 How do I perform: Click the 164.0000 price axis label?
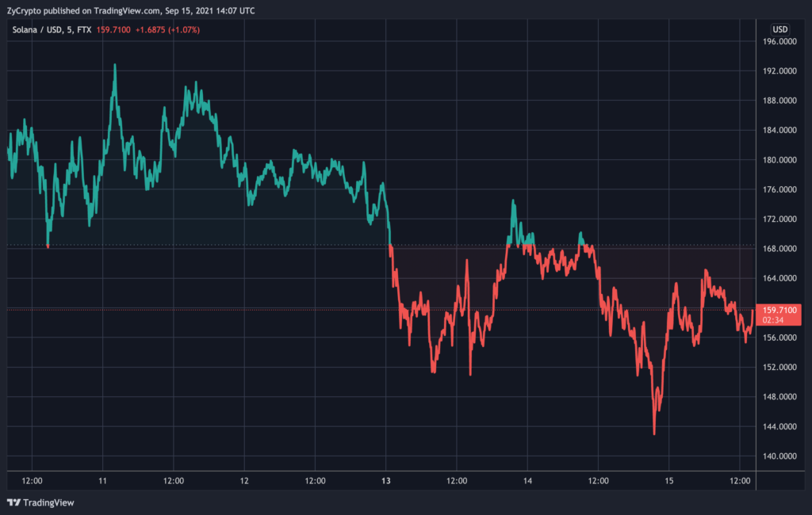click(x=779, y=278)
